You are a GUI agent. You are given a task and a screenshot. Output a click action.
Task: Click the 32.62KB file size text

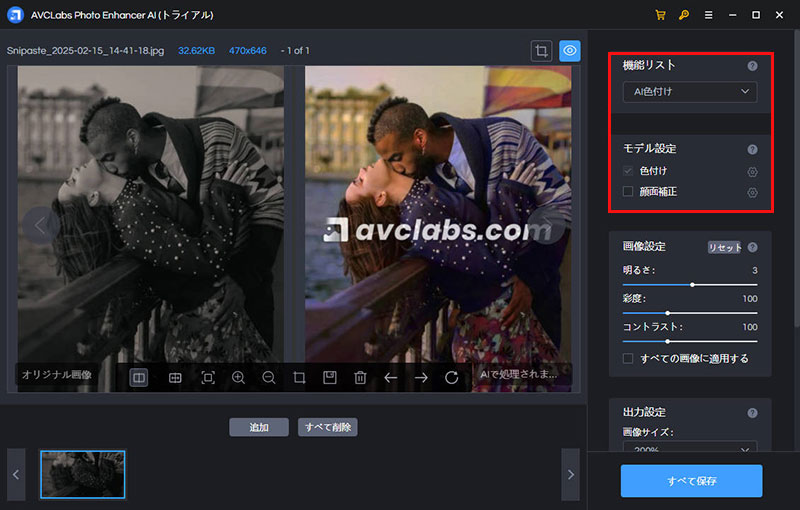click(196, 50)
